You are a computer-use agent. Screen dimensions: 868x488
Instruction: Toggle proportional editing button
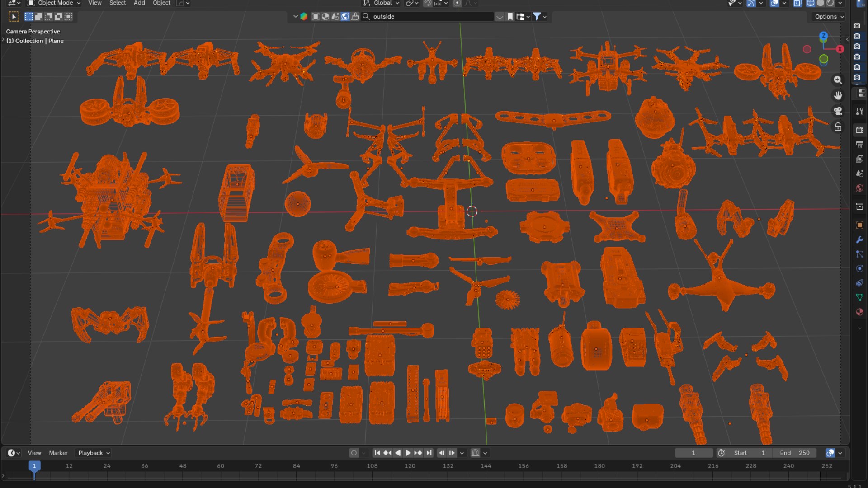(x=457, y=3)
